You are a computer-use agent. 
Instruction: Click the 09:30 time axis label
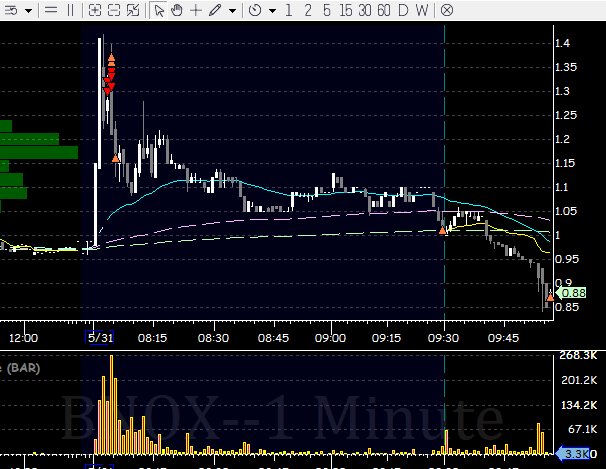[443, 338]
